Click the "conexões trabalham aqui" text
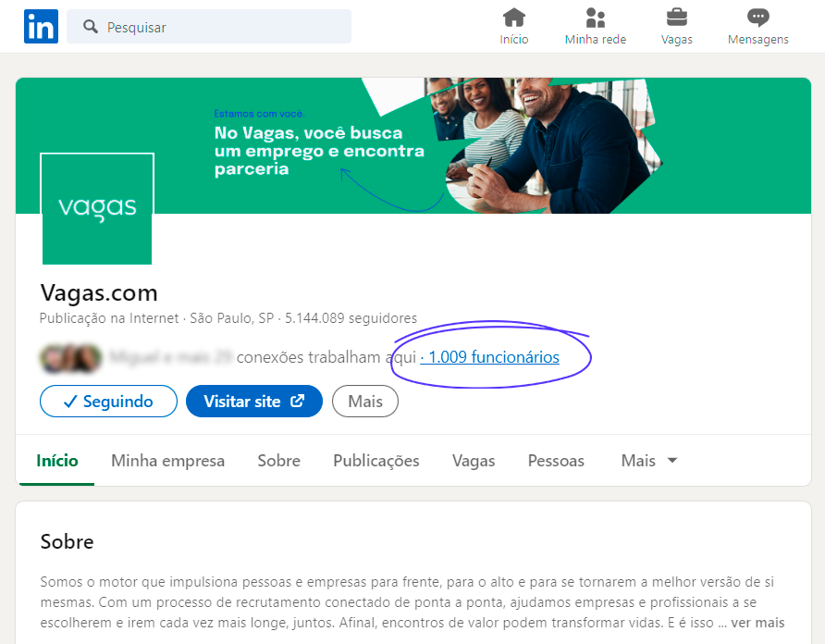This screenshot has height=644, width=825. click(x=326, y=357)
